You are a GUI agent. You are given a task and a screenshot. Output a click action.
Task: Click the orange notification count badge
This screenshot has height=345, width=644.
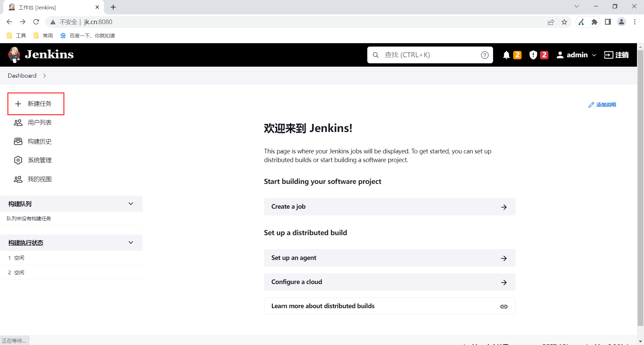pos(518,55)
